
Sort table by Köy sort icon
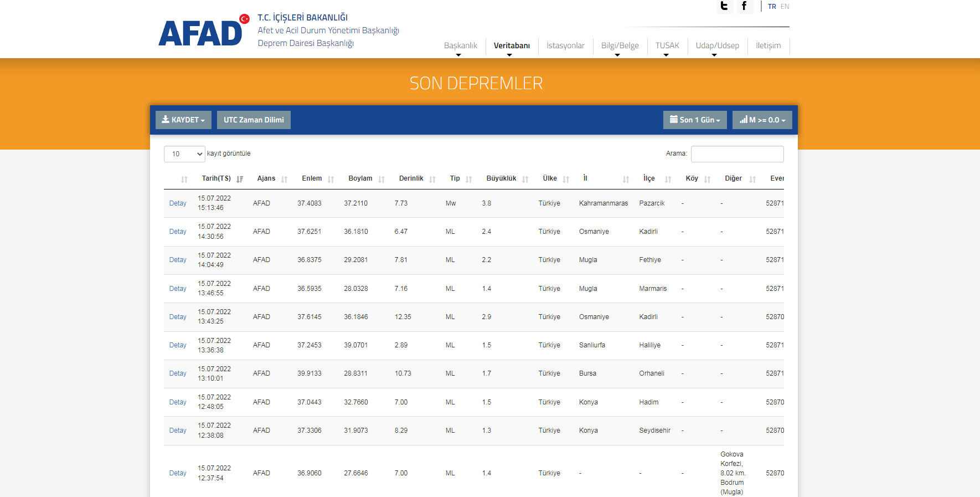tap(707, 179)
